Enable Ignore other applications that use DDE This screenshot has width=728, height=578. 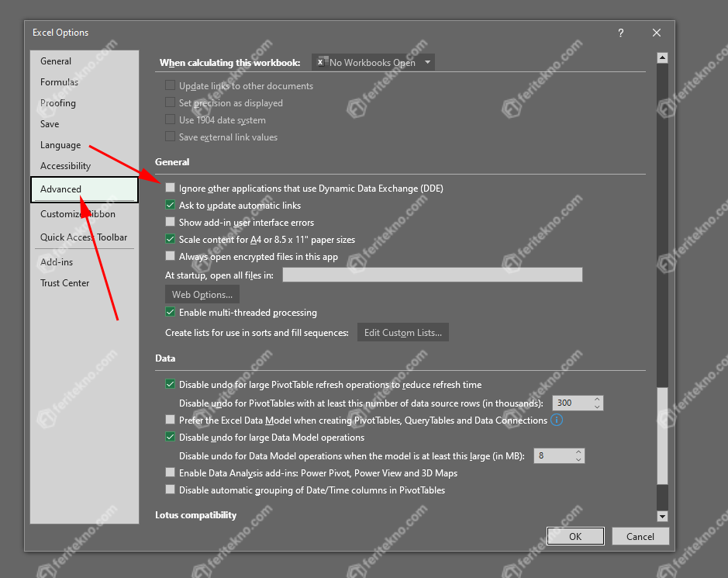point(171,188)
